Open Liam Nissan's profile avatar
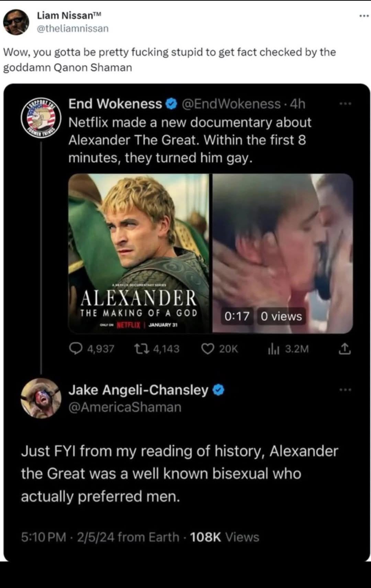Screen dimensions: 371x588 [16, 22]
